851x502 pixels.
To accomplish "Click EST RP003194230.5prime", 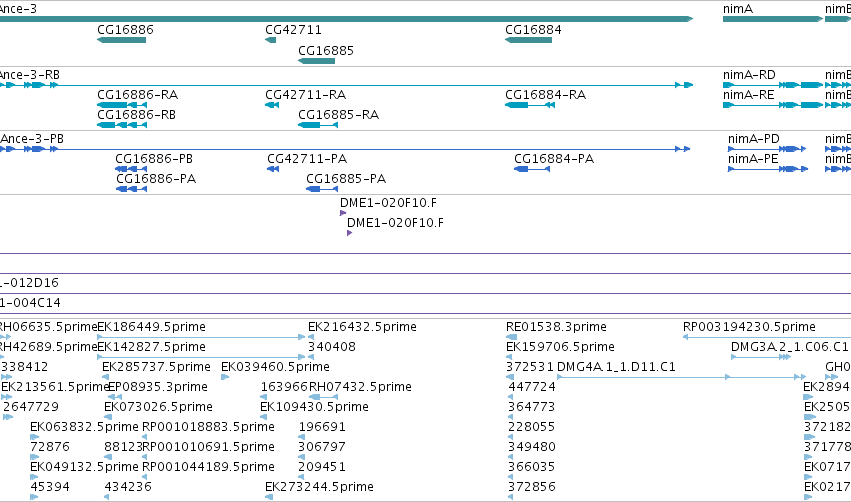I will [x=766, y=337].
